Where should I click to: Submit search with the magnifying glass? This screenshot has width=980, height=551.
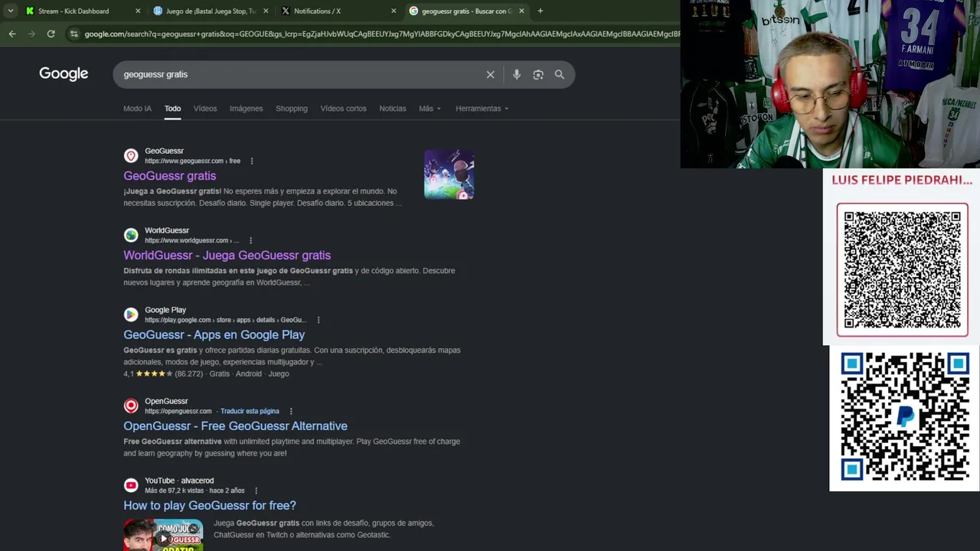point(560,74)
